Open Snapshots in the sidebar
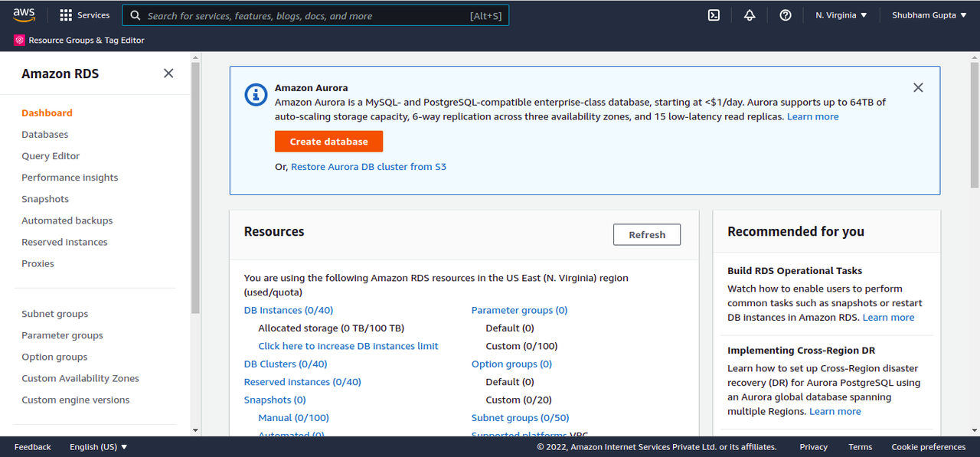Image resolution: width=980 pixels, height=457 pixels. pos(45,198)
